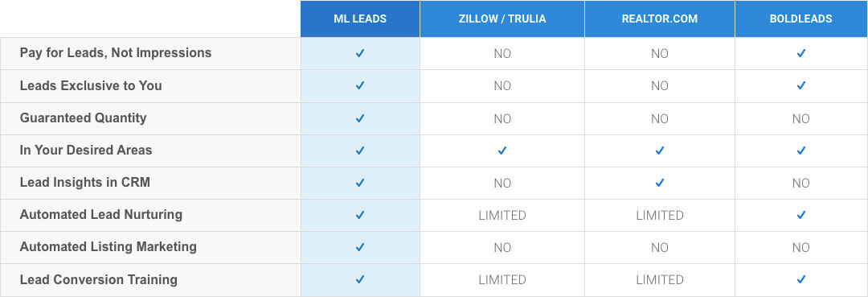Click BoldLeads checkmark for Leads Exclusive to You

tap(801, 85)
